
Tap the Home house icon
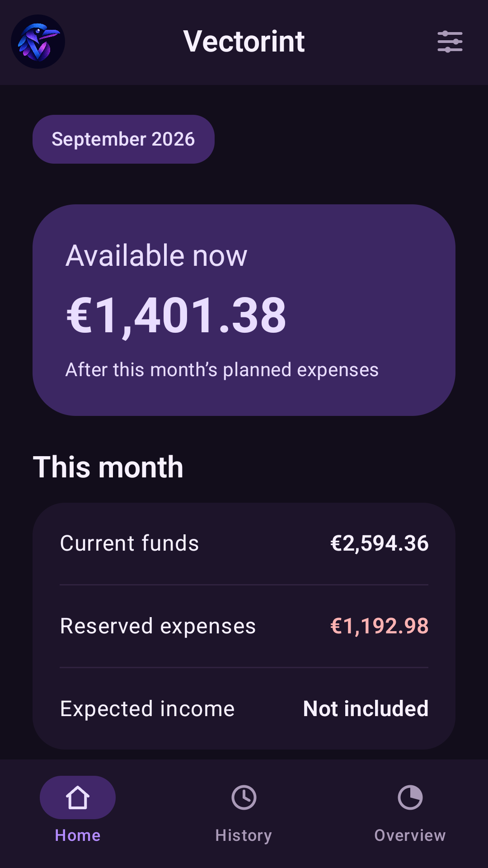point(78,797)
